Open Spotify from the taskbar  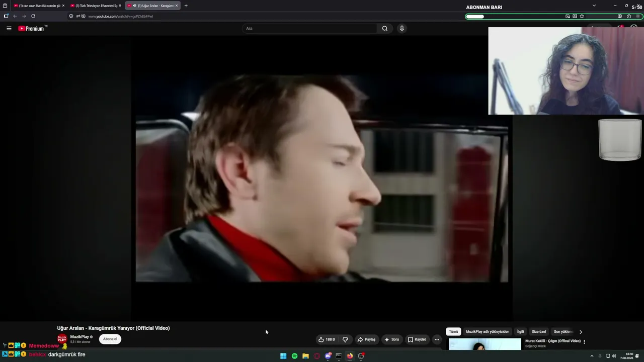point(294,356)
